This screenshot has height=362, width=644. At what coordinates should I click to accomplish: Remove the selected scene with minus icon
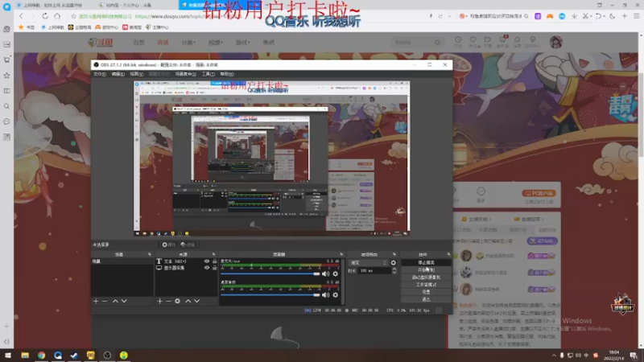tap(105, 301)
